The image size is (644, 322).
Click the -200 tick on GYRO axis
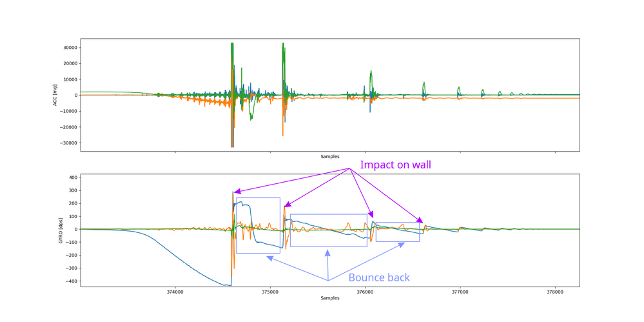[72, 256]
